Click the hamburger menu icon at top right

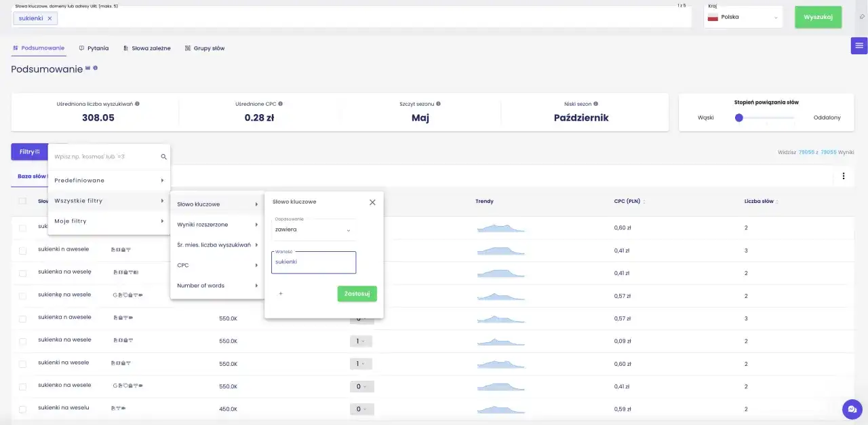(x=859, y=45)
